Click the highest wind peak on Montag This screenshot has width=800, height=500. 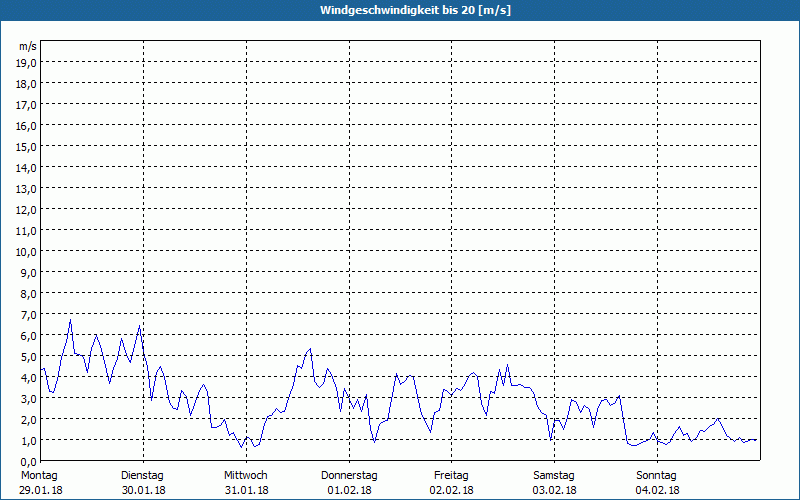(x=70, y=321)
